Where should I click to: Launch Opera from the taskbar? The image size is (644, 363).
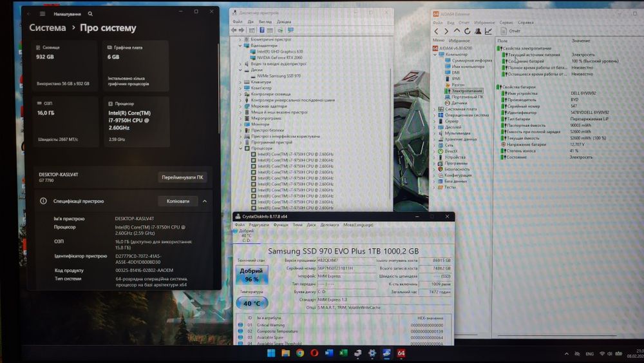click(x=314, y=353)
